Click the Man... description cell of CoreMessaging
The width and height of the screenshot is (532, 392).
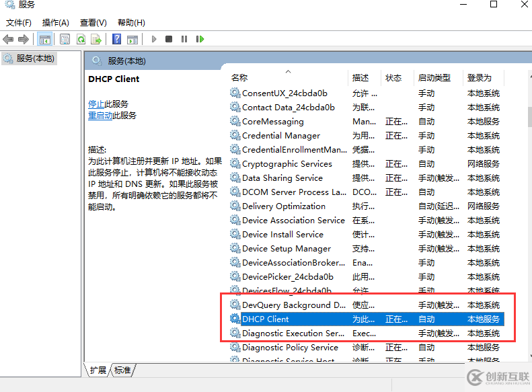364,122
